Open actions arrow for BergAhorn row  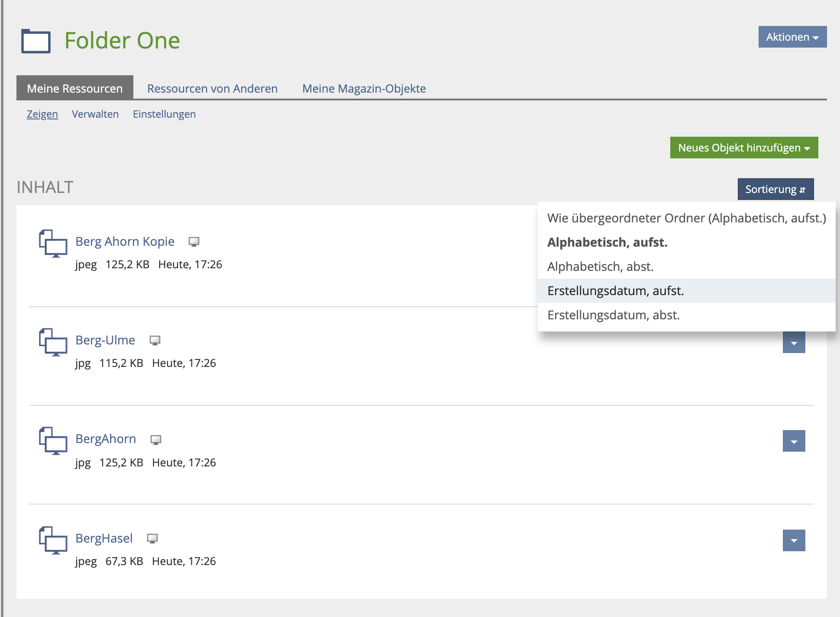[794, 441]
